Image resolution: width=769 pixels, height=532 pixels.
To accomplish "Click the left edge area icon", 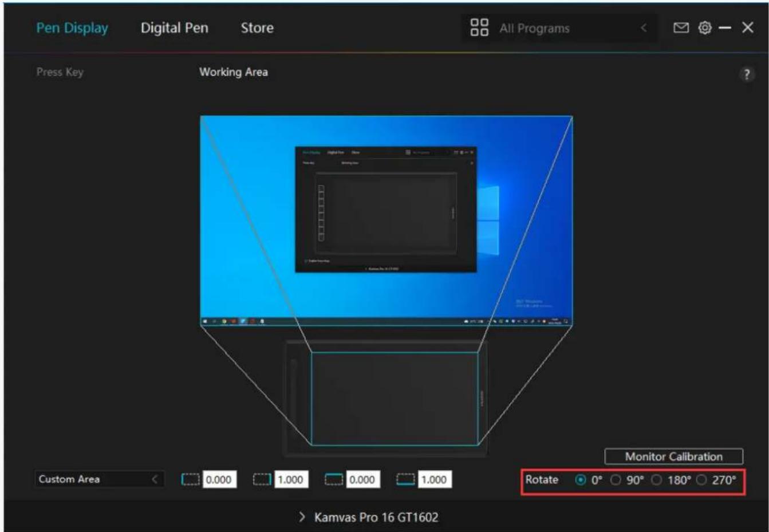I will [191, 479].
